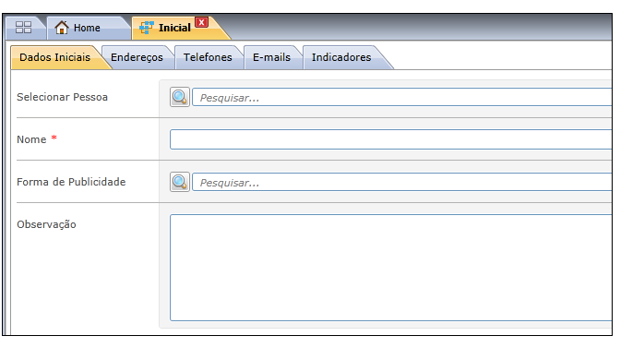Click into the Nome text field
This screenshot has width=644, height=348.
390,139
